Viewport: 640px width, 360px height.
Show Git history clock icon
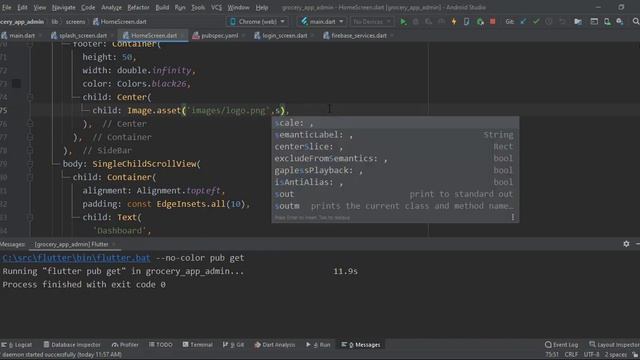(x=549, y=22)
